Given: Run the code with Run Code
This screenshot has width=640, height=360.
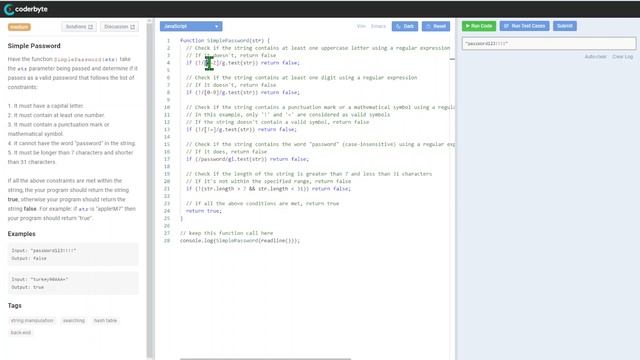Looking at the screenshot, I should click(x=479, y=26).
